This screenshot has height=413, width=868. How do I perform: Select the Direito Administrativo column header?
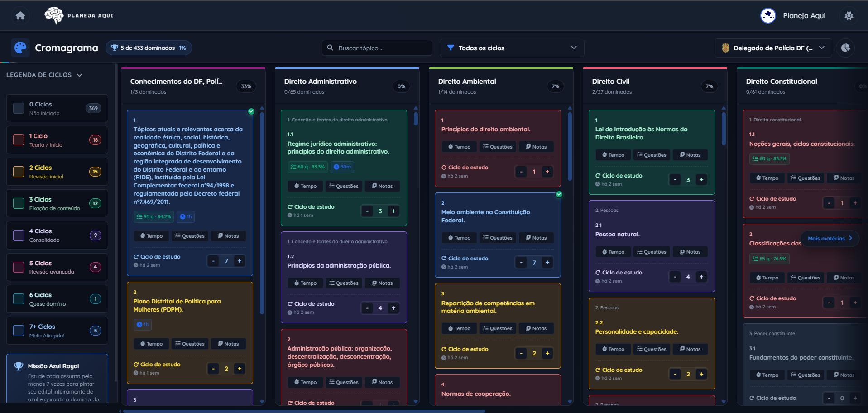click(347, 86)
